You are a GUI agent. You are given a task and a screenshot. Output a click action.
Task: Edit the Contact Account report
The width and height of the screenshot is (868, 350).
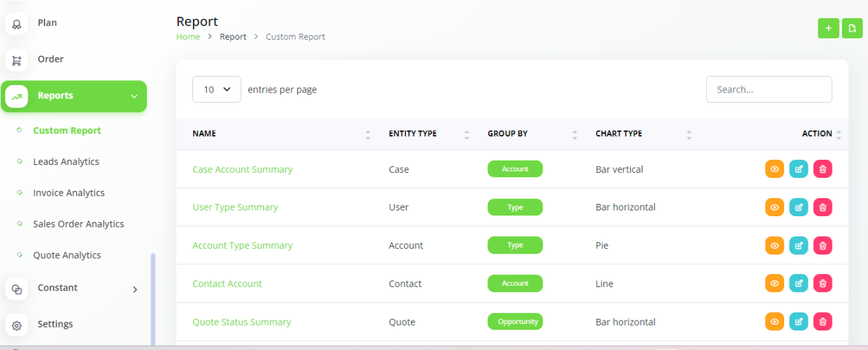[799, 284]
